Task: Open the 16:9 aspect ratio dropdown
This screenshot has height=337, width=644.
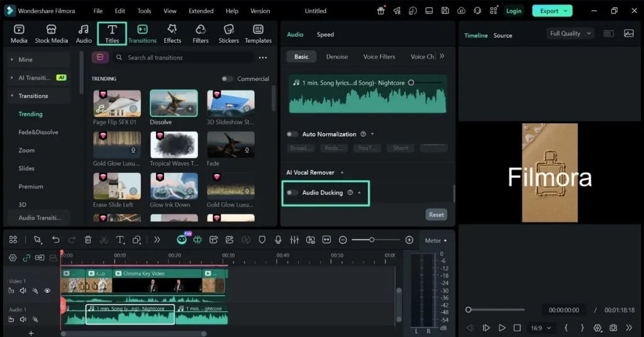Action: (x=540, y=328)
